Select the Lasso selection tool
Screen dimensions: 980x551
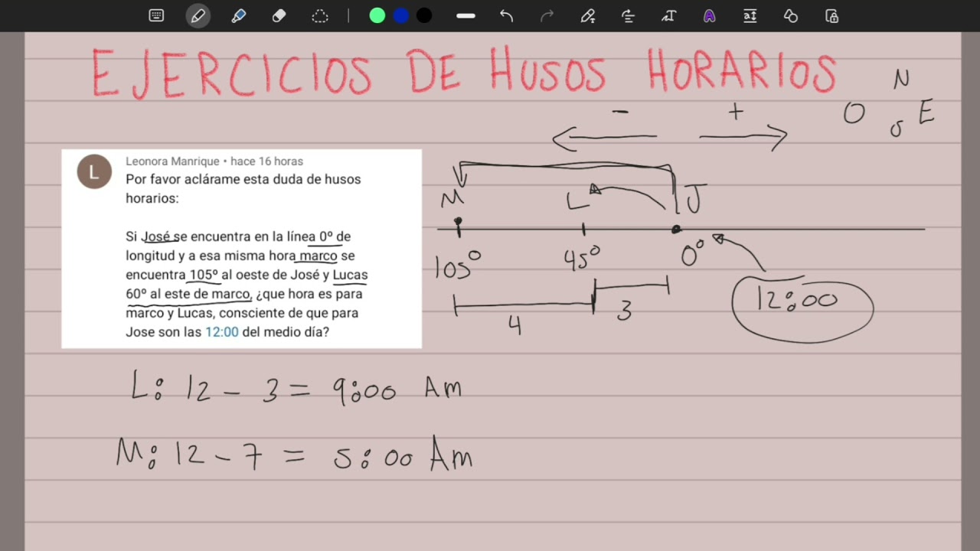320,15
